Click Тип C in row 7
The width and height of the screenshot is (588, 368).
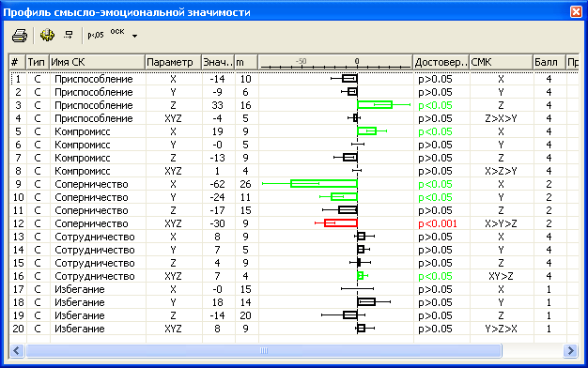pyautogui.click(x=38, y=158)
